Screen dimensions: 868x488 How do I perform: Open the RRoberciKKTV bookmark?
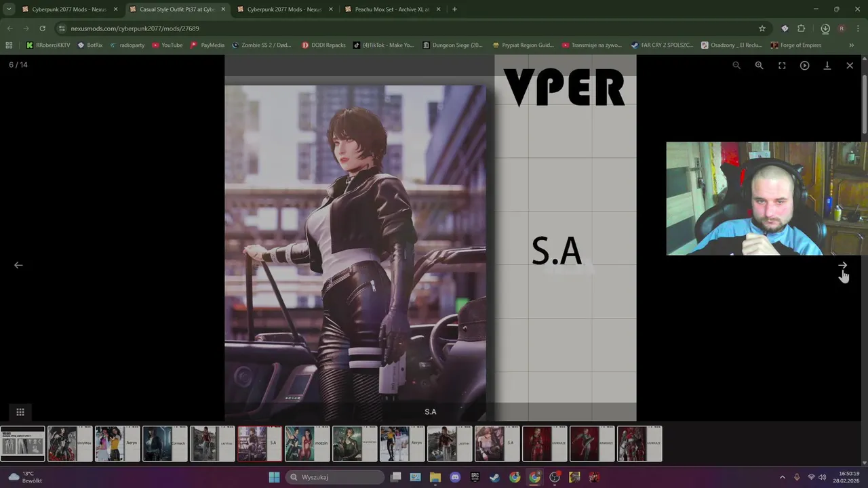[x=48, y=45]
